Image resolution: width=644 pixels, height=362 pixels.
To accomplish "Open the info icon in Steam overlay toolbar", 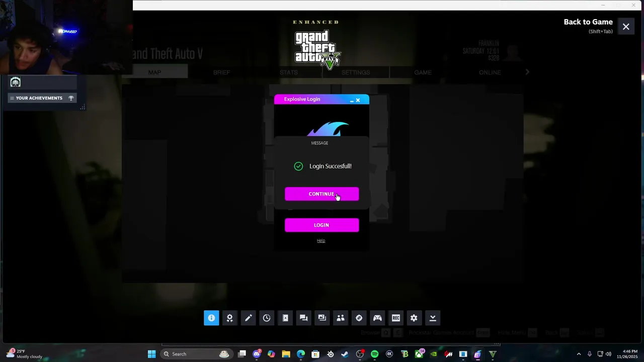I will [211, 318].
